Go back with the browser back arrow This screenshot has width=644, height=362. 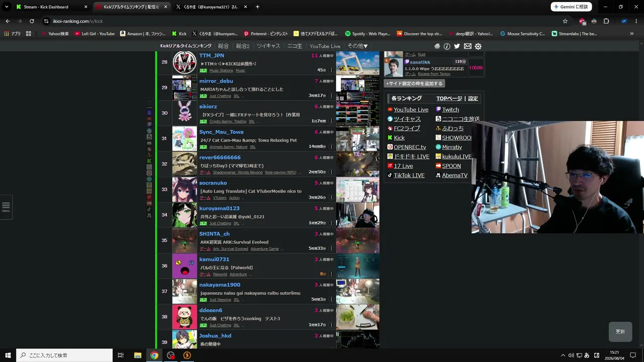click(x=8, y=21)
